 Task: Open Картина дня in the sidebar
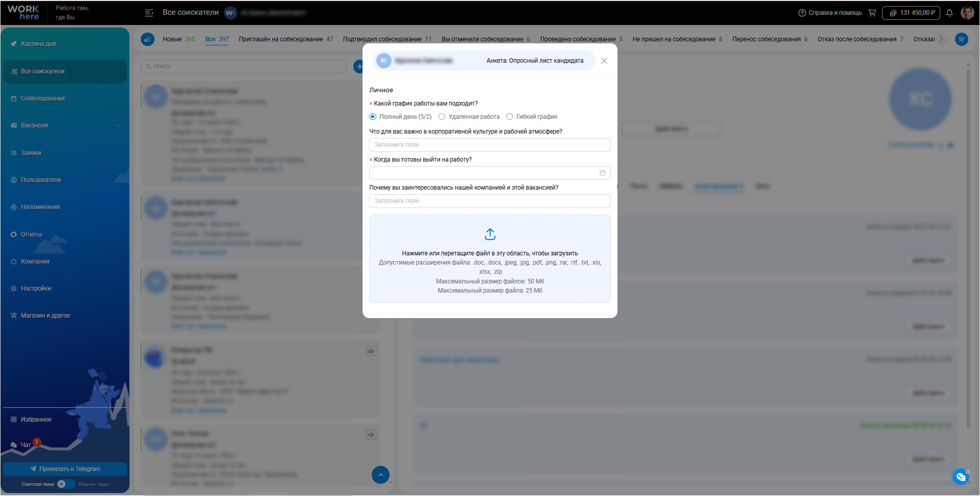[x=65, y=44]
